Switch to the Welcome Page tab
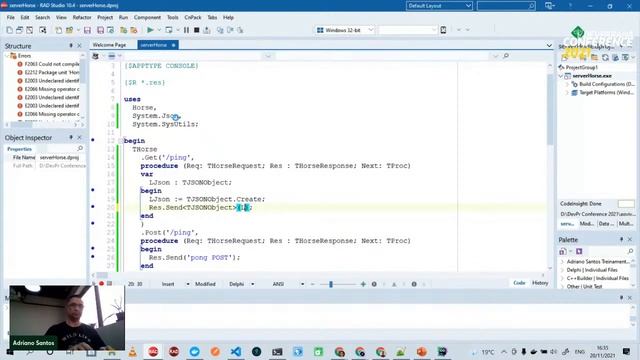Screen dimensions: 640x360 [x=109, y=45]
